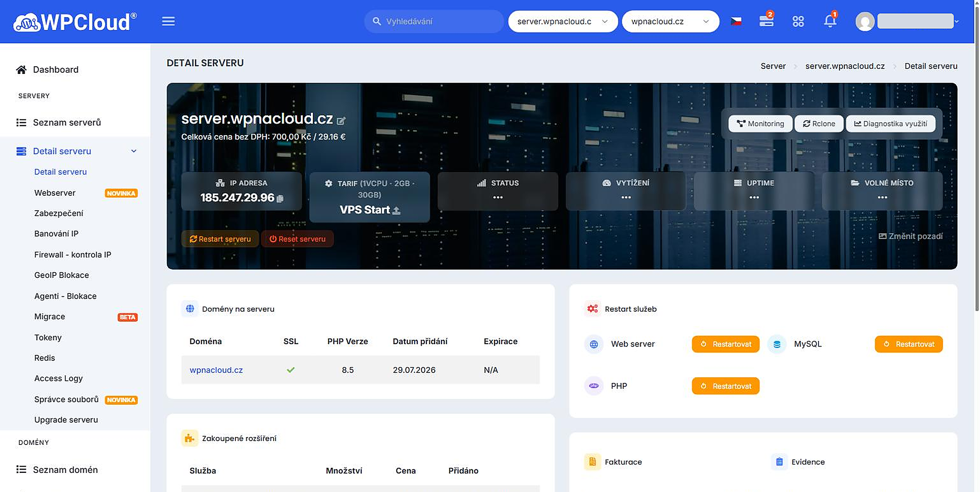Click the IP address 185.247.29.96
Screen dimensions: 980x492
pos(237,198)
